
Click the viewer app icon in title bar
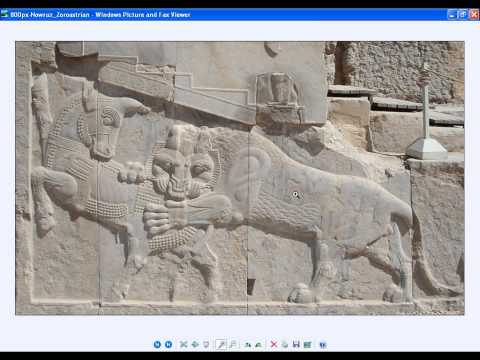click(5, 14)
